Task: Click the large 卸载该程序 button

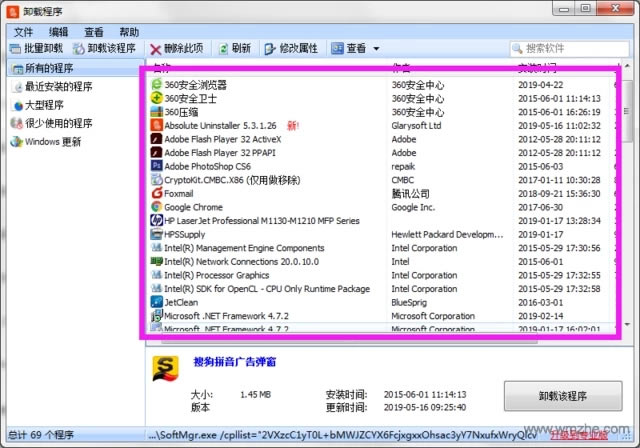Action: [563, 396]
